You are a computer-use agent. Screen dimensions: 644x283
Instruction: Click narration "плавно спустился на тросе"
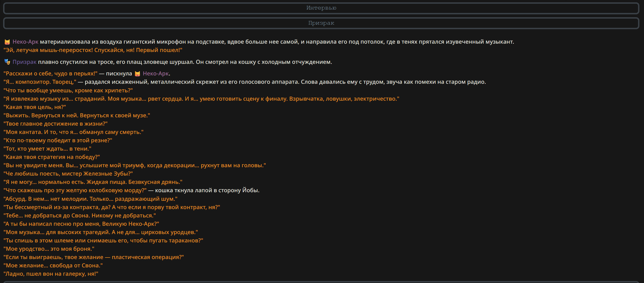pyautogui.click(x=76, y=62)
